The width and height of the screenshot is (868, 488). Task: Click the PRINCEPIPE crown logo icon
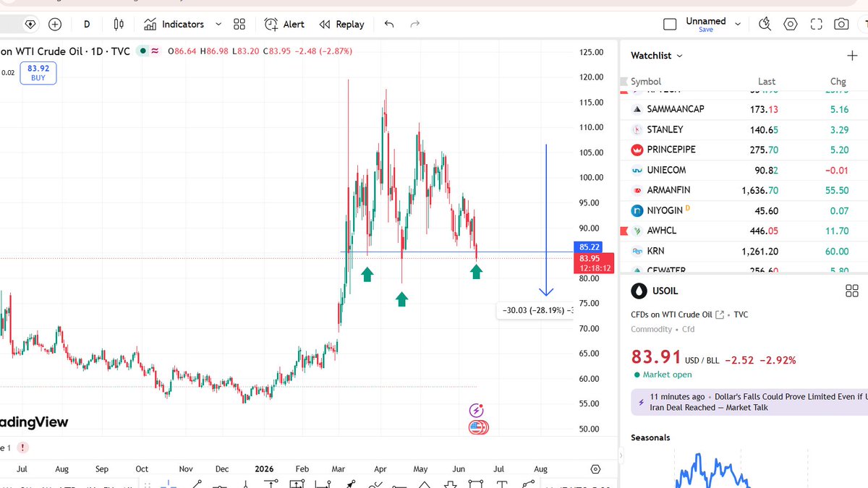point(637,150)
